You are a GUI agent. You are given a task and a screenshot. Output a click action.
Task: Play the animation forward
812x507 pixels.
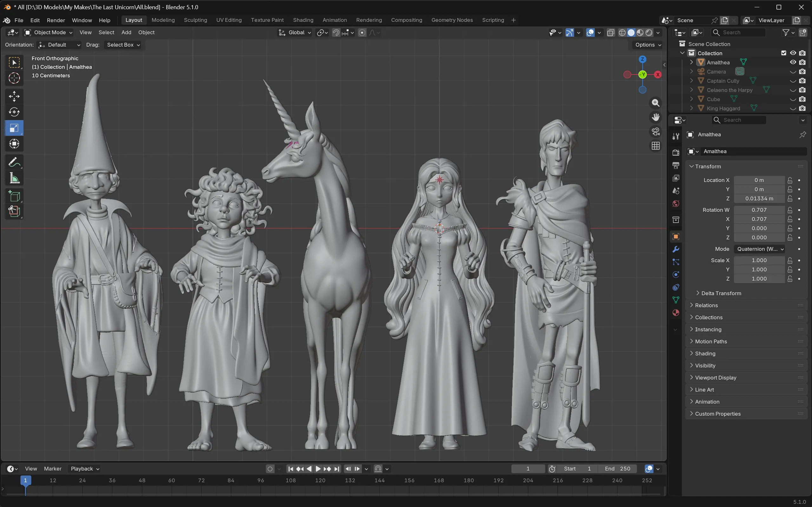point(318,469)
